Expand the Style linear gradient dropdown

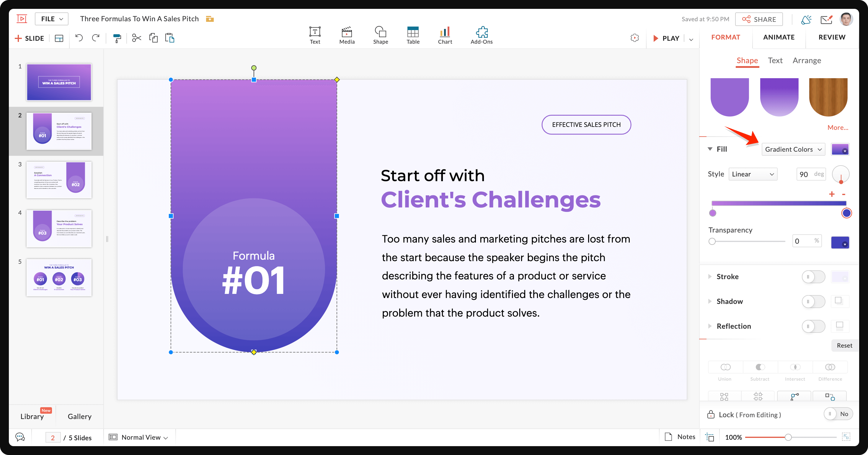coord(753,174)
